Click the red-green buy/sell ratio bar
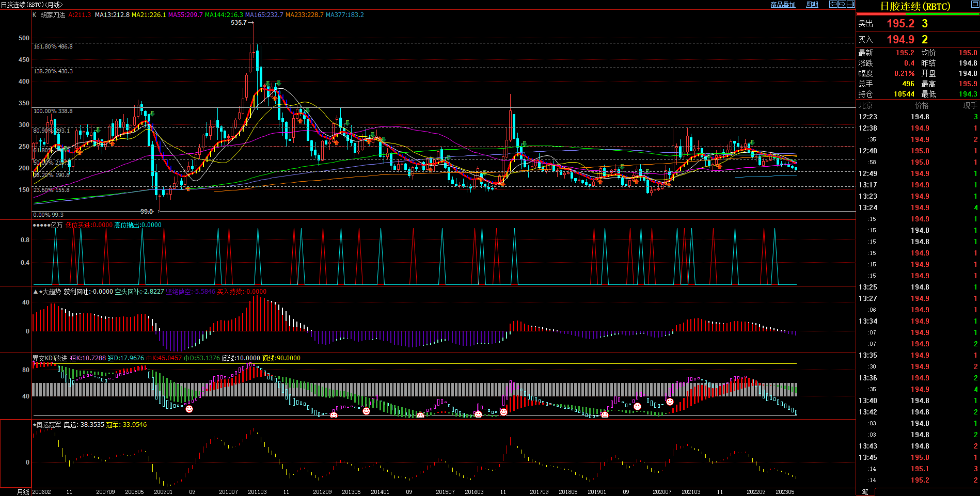This screenshot has width=980, height=496. click(x=918, y=14)
